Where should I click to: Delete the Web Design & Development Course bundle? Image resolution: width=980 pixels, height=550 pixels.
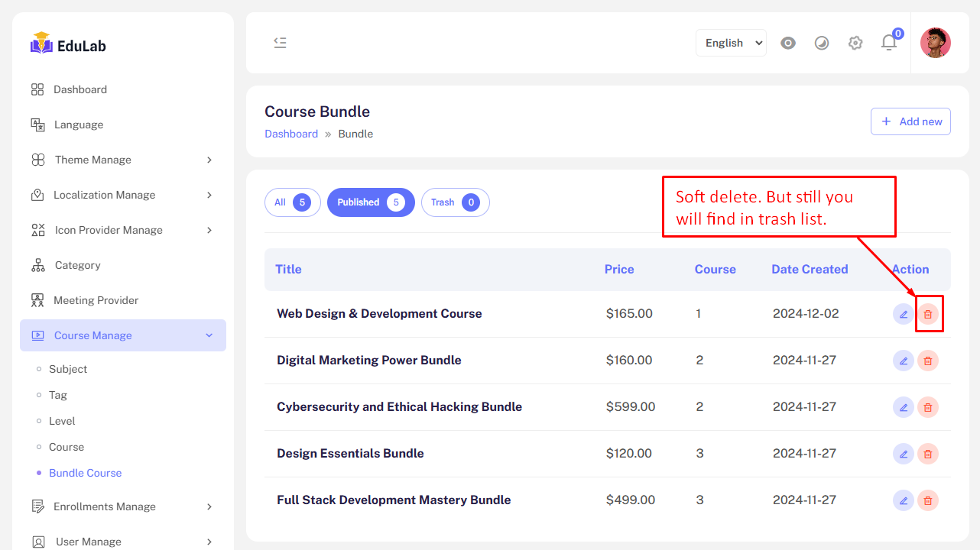[x=928, y=314]
